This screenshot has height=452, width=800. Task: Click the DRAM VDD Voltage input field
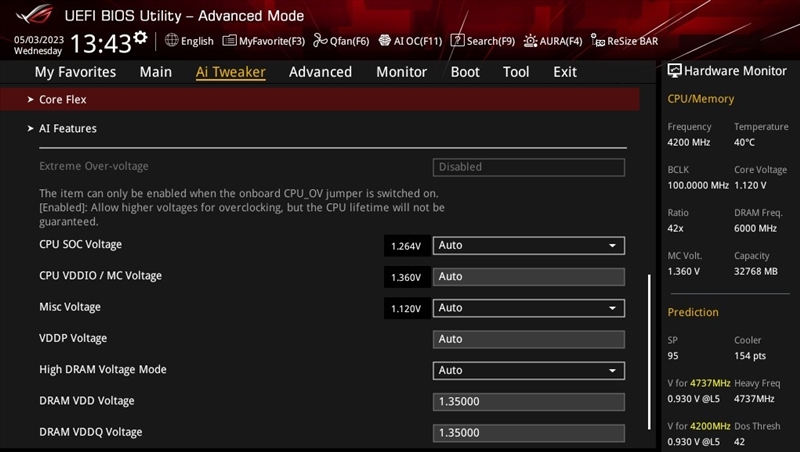(528, 402)
